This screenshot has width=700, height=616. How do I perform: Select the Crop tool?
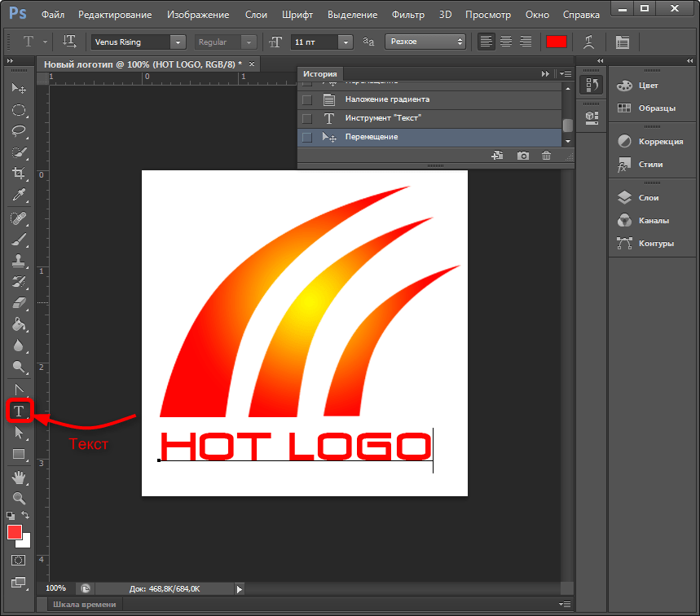[18, 174]
